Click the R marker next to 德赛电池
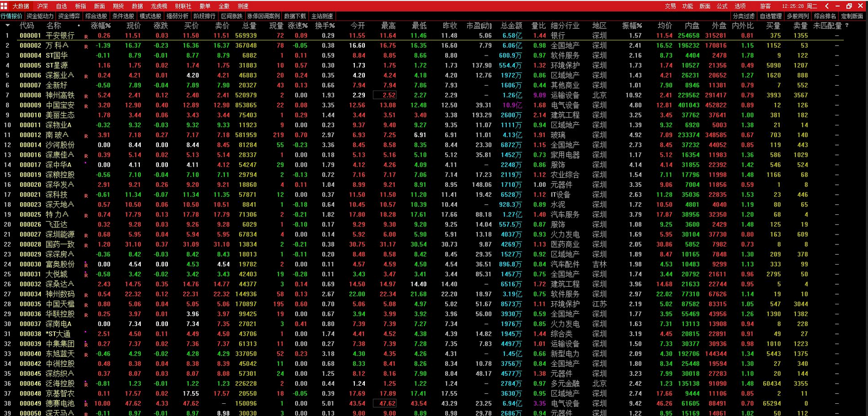Viewport: 868px width, 416px height. 86,404
